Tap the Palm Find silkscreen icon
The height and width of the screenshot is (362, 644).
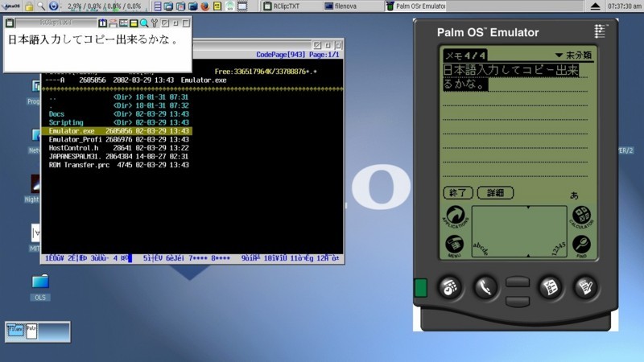[581, 246]
